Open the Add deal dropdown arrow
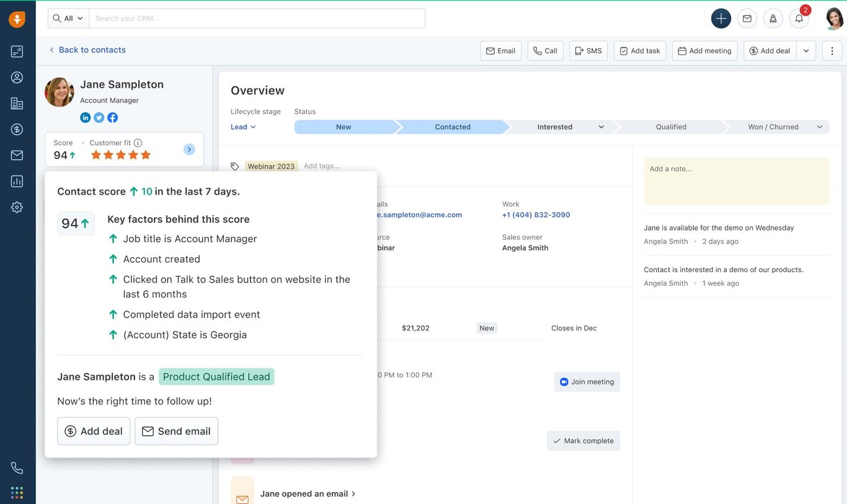 (805, 50)
